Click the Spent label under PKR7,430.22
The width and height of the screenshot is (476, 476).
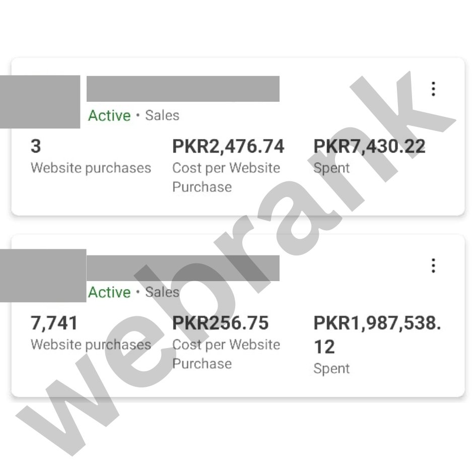tap(331, 168)
